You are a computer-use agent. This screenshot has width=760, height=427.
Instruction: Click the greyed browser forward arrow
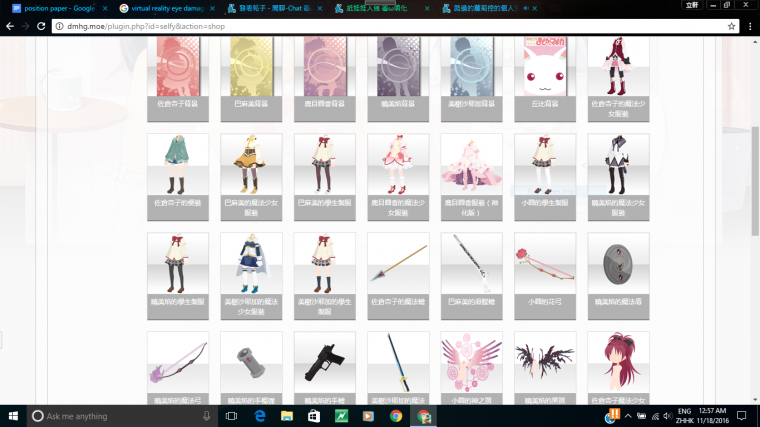(x=25, y=26)
